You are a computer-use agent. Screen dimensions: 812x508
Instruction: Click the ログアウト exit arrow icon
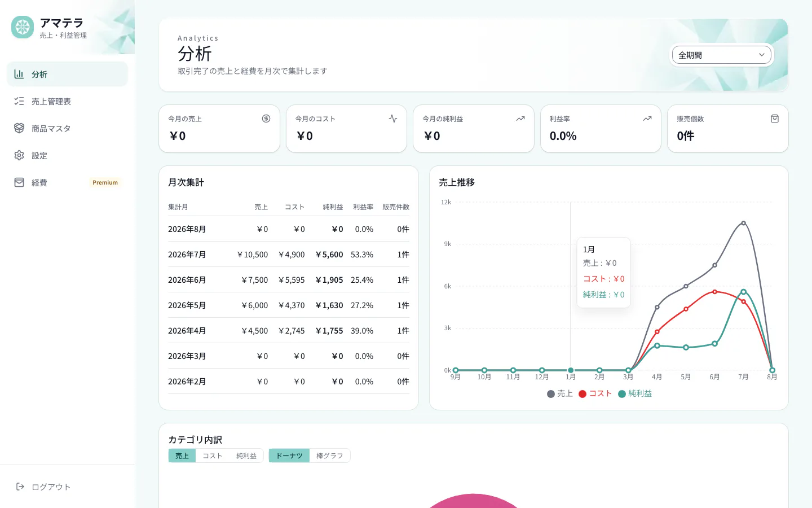tap(20, 487)
